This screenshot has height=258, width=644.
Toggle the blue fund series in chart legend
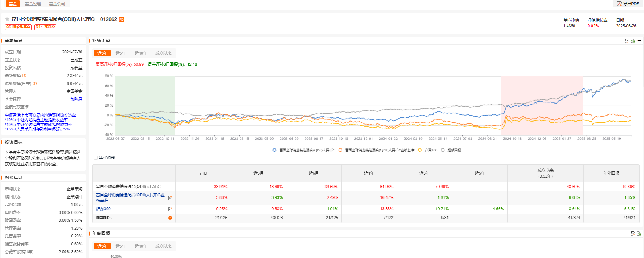click(303, 150)
